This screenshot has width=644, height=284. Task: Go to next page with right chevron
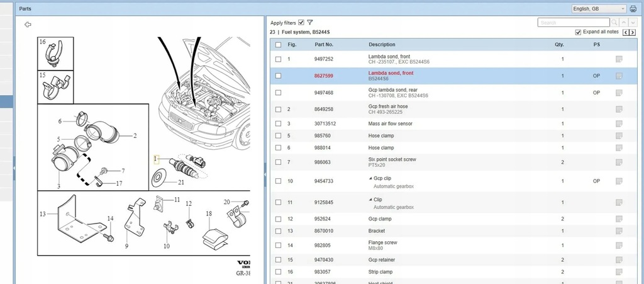coord(633,33)
